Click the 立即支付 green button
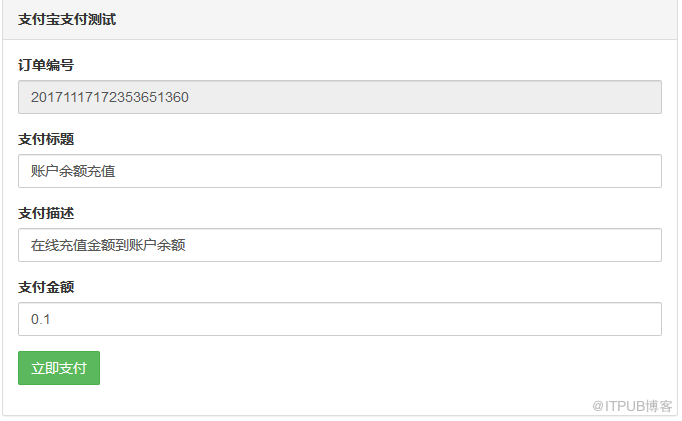This screenshot has width=682, height=421. [59, 368]
